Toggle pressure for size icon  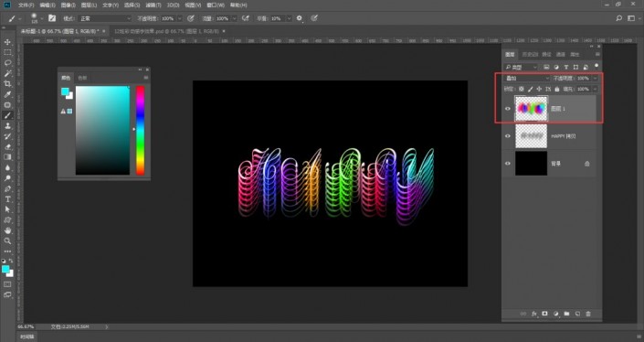pos(314,18)
